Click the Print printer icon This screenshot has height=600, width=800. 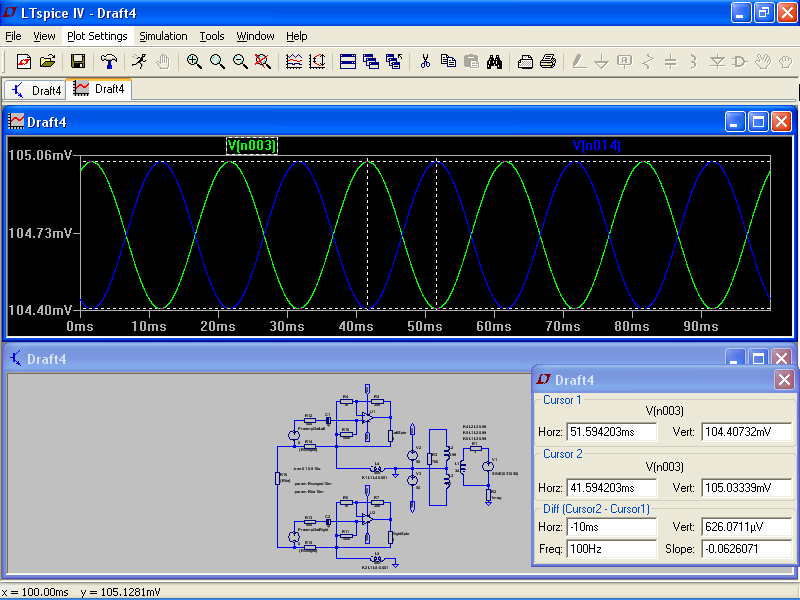(x=548, y=62)
